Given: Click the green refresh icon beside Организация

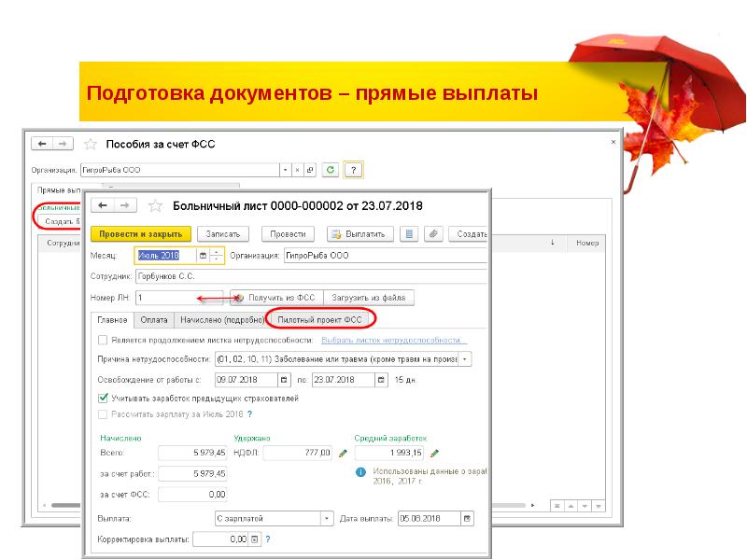Looking at the screenshot, I should (331, 170).
